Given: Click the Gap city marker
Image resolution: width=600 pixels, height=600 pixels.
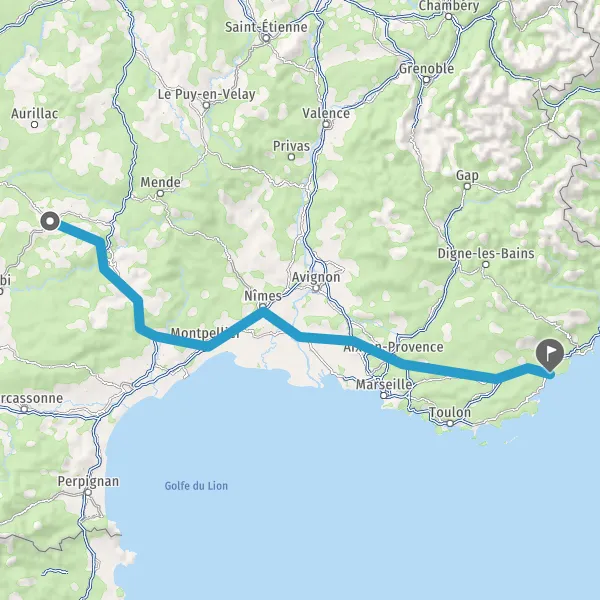Looking at the screenshot, I should coord(467,186).
